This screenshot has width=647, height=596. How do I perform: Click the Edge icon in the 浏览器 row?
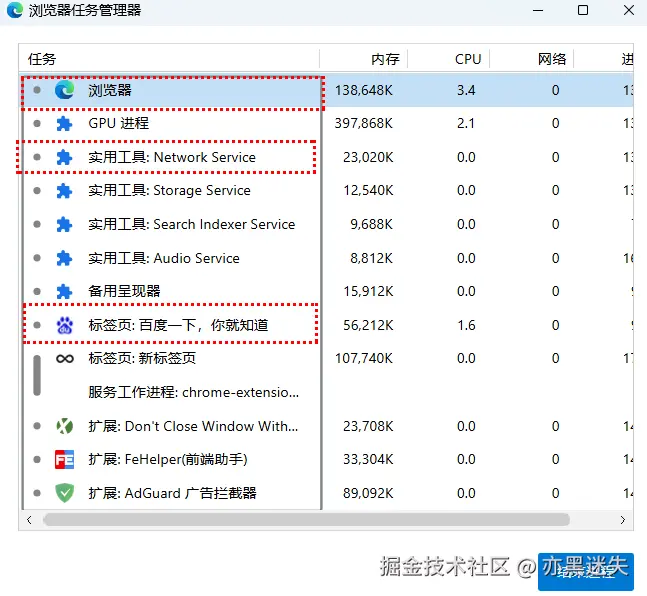64,90
